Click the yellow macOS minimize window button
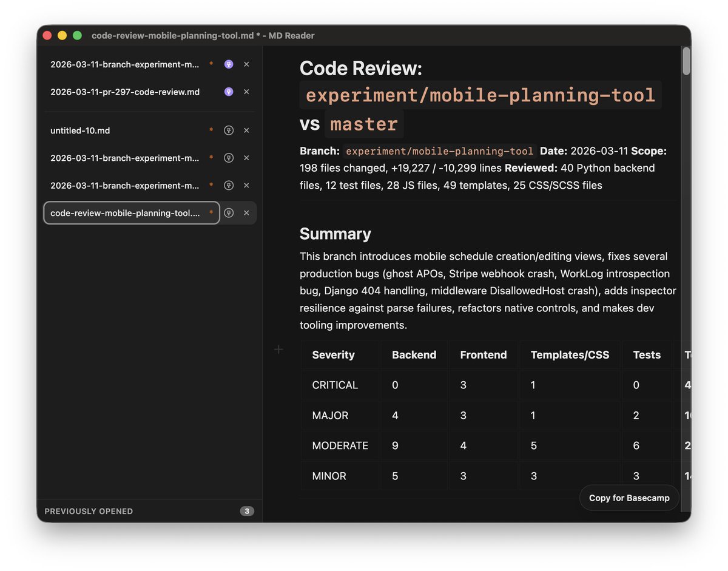728x571 pixels. click(x=62, y=36)
